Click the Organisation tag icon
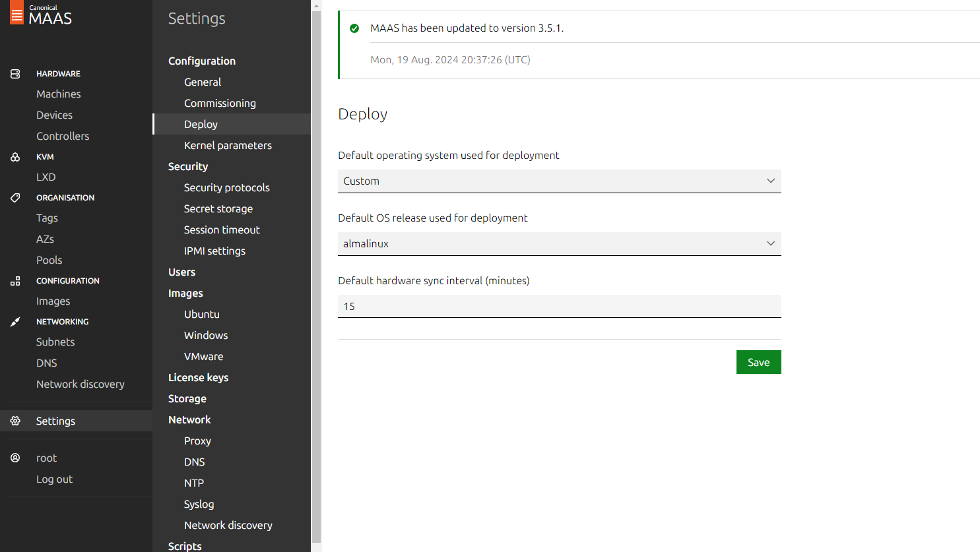The width and height of the screenshot is (980, 552). pos(15,198)
